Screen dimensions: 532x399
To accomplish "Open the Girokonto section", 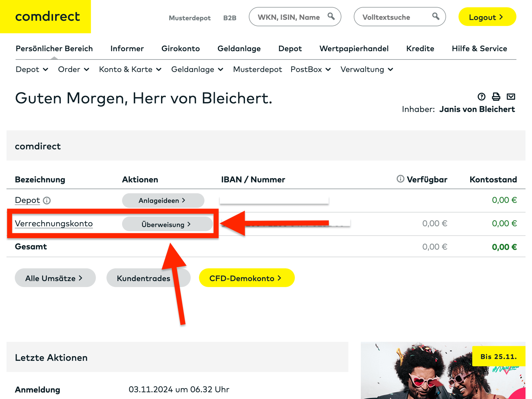I will coord(181,49).
